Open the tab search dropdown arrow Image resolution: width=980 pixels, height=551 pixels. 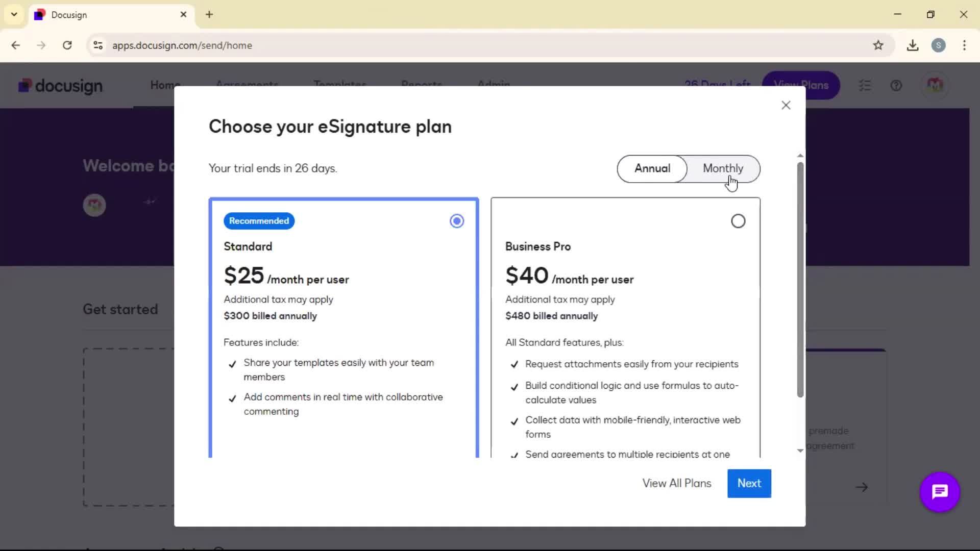point(14,14)
